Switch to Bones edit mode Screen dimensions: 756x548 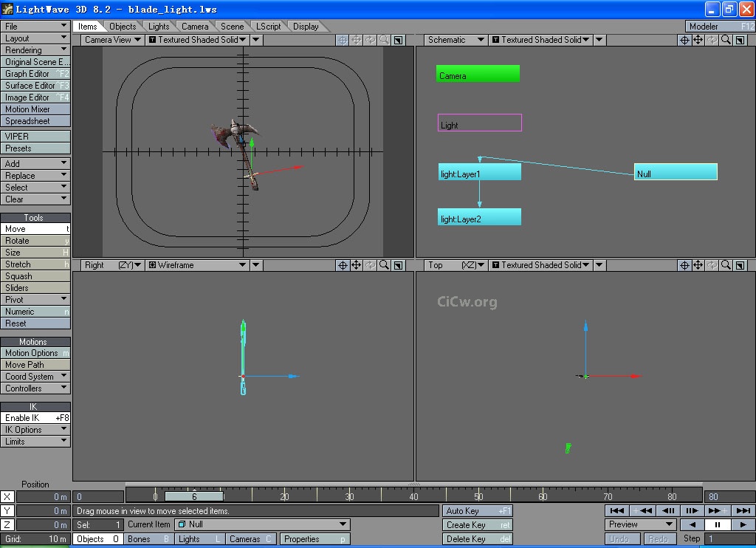pyautogui.click(x=148, y=539)
